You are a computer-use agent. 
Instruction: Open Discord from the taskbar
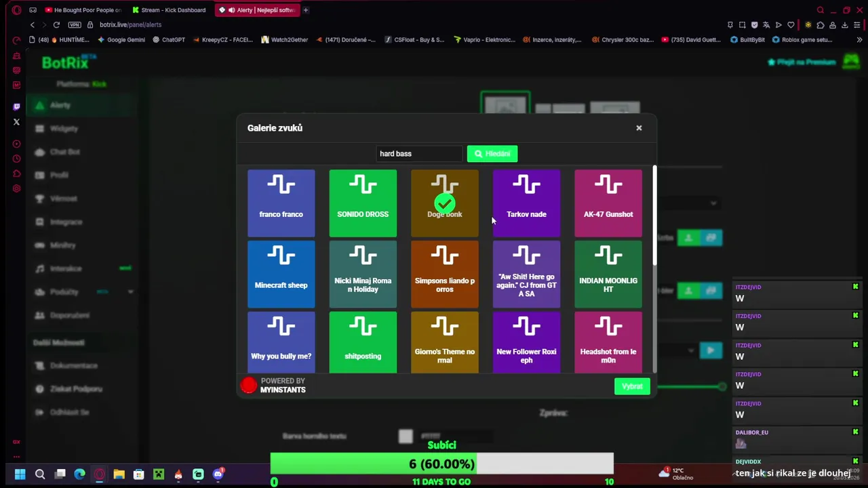(x=218, y=474)
